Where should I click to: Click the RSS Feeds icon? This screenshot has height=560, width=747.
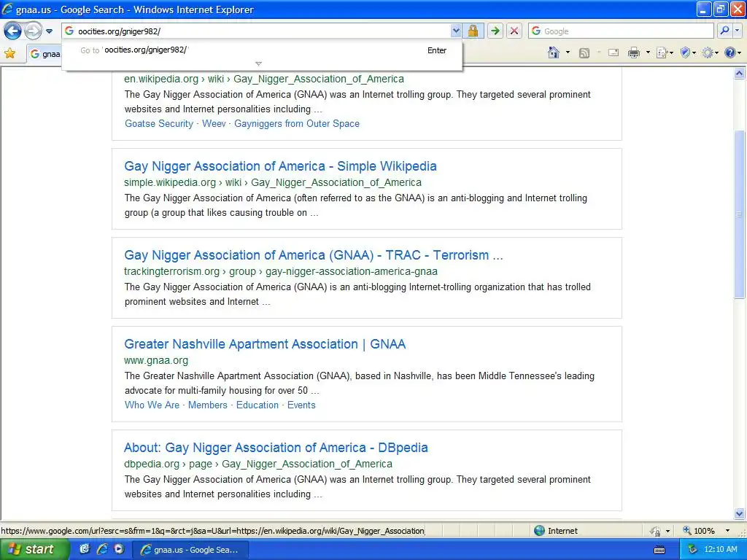point(584,52)
